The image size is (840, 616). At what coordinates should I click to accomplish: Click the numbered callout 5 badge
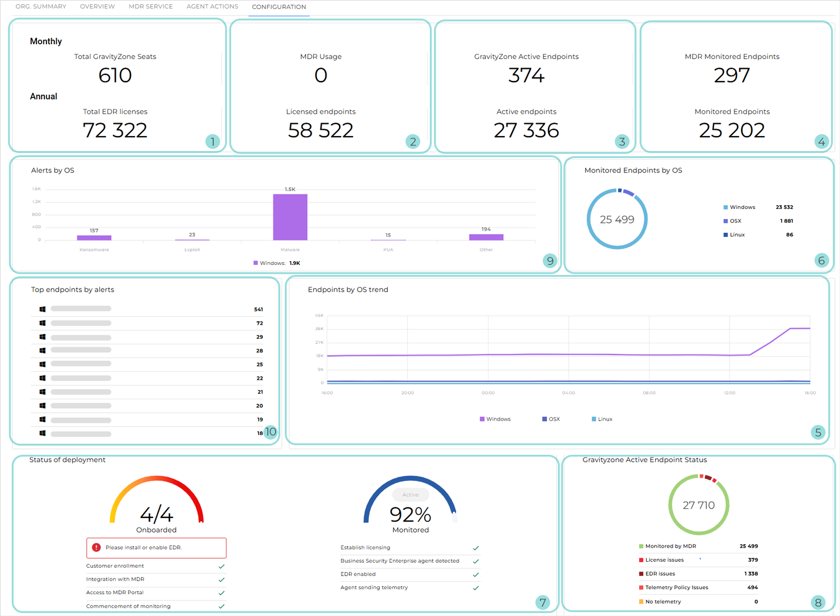point(818,432)
